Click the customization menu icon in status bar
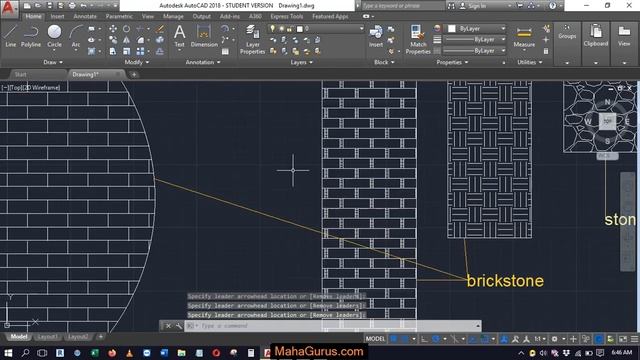640x360 pixels. click(x=635, y=339)
